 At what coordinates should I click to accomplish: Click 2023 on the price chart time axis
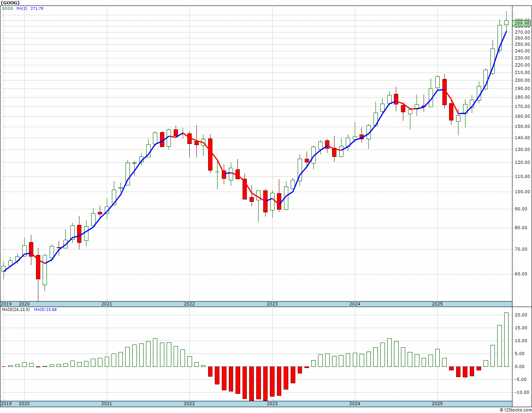tap(272, 304)
